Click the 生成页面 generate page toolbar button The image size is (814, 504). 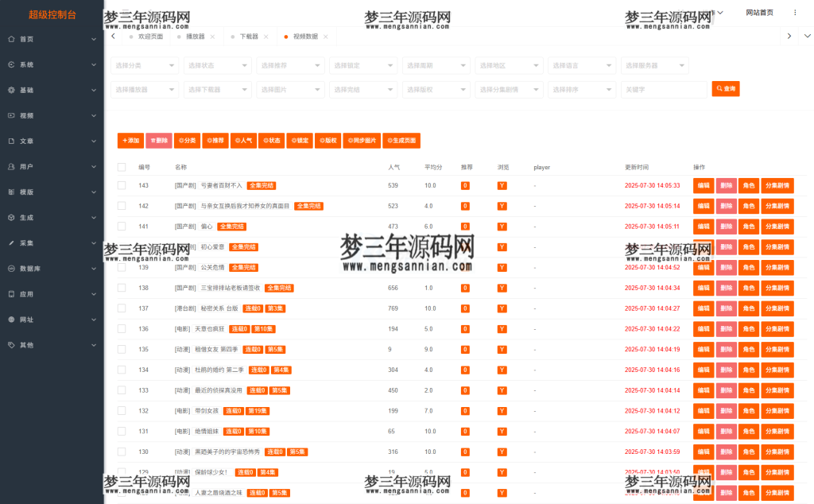click(403, 140)
